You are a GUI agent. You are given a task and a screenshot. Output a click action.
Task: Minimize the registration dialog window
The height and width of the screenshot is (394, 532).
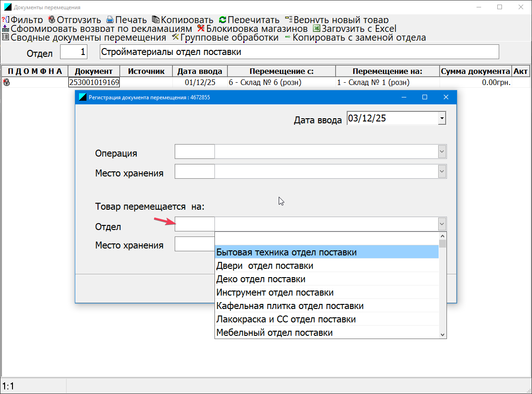click(x=404, y=97)
